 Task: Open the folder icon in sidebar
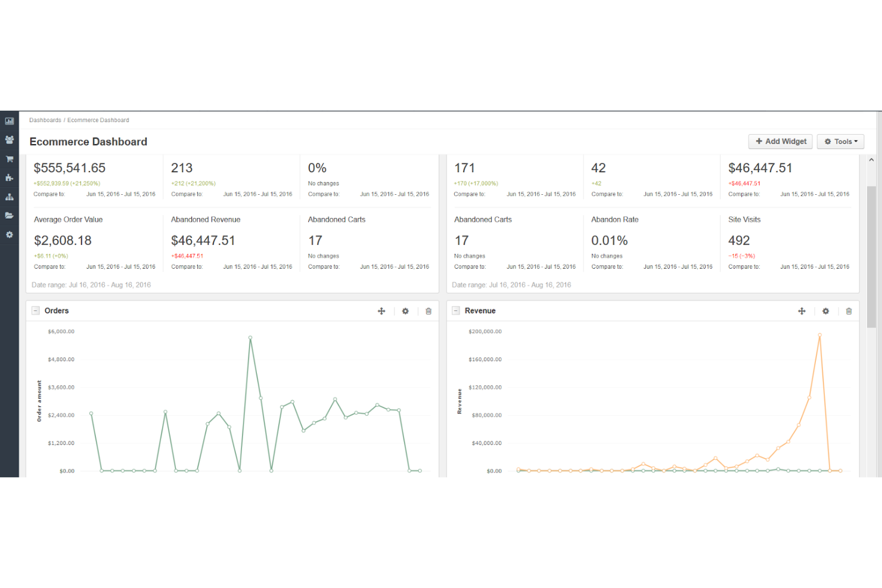(x=9, y=215)
